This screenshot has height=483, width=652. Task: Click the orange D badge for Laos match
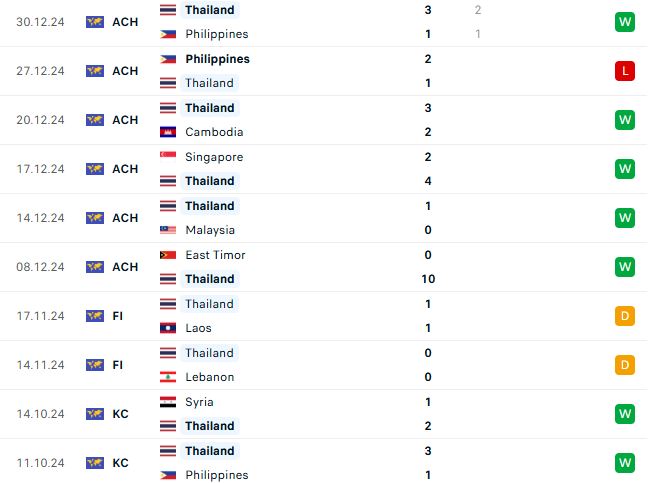[625, 316]
